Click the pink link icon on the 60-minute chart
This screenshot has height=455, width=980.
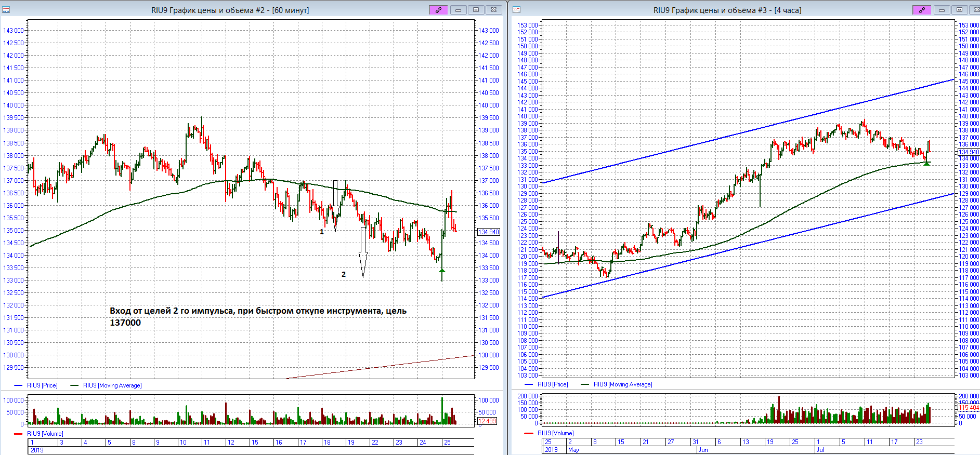click(x=438, y=10)
